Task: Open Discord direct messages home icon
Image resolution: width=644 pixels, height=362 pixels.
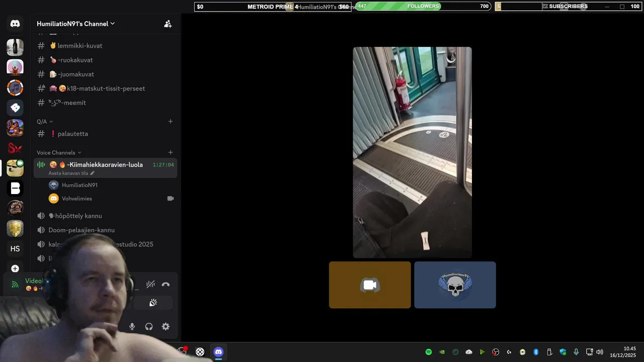Action: [x=15, y=24]
